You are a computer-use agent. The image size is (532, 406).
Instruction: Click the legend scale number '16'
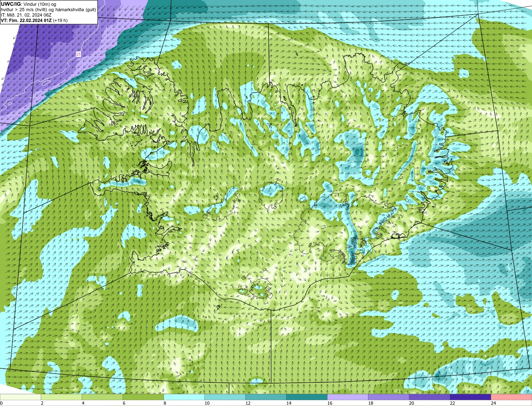[330, 403]
